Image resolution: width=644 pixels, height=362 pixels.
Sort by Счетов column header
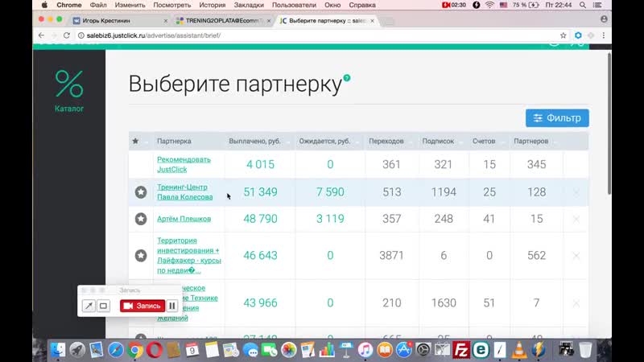484,141
